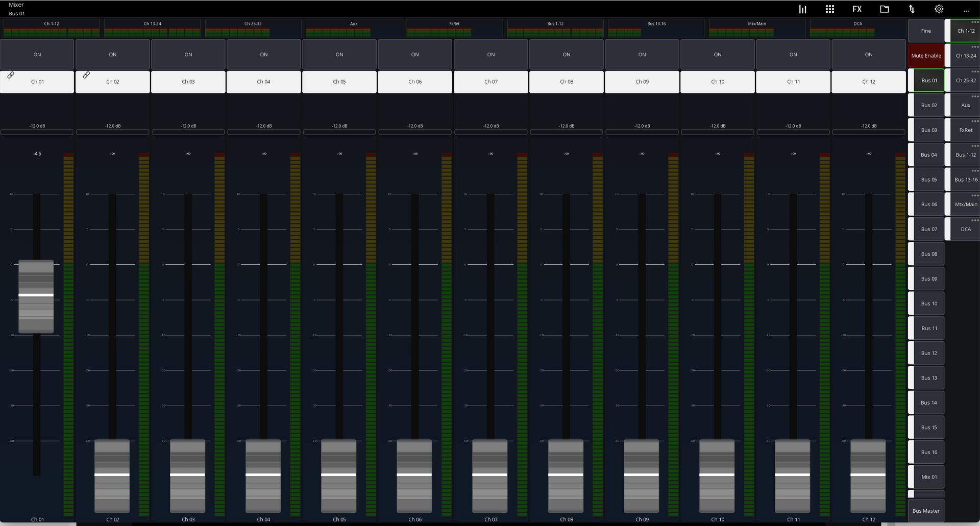Click the Bus 1-12 meter overview at top
The image size is (980, 526).
coord(555,29)
